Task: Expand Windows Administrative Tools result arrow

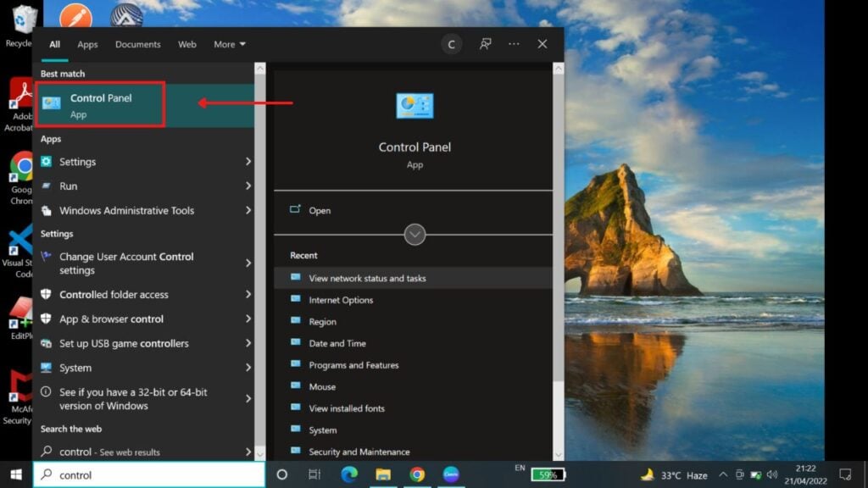Action: tap(248, 210)
